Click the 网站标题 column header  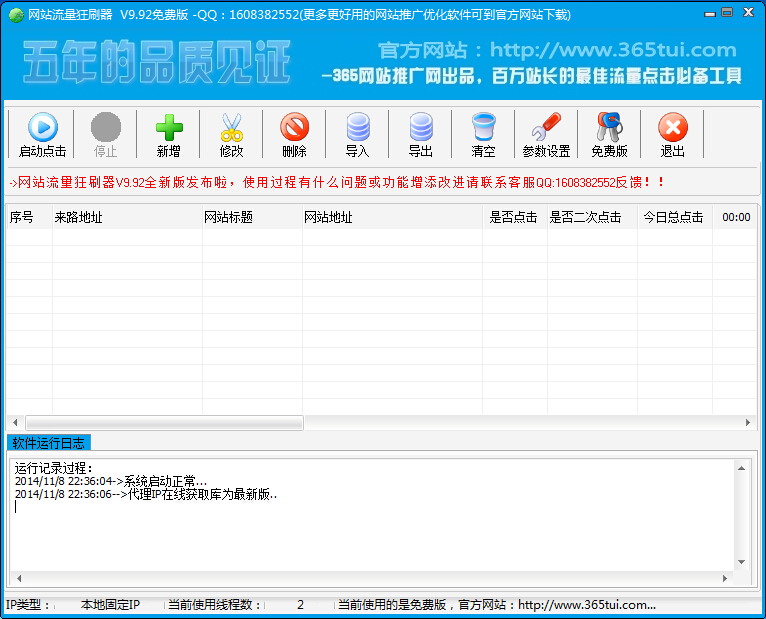(252, 217)
